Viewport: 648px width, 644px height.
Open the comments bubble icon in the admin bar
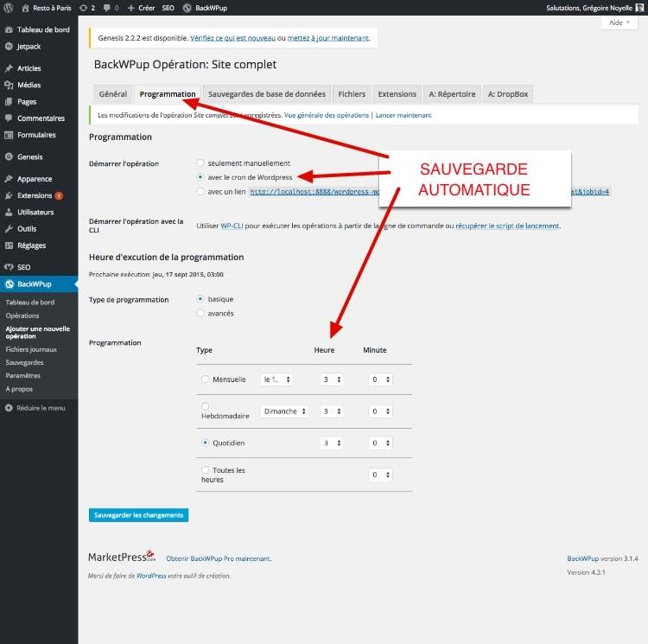click(106, 8)
